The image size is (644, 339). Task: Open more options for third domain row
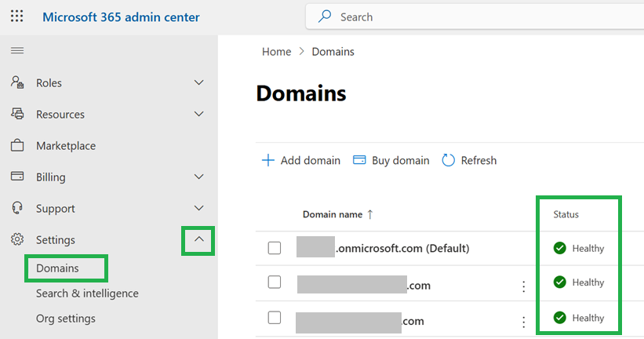524,323
